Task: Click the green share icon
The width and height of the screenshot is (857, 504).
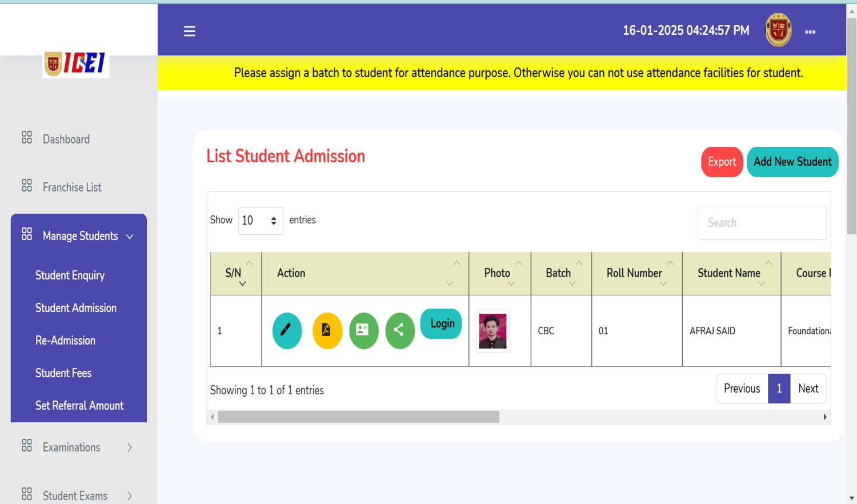Action: click(x=399, y=330)
